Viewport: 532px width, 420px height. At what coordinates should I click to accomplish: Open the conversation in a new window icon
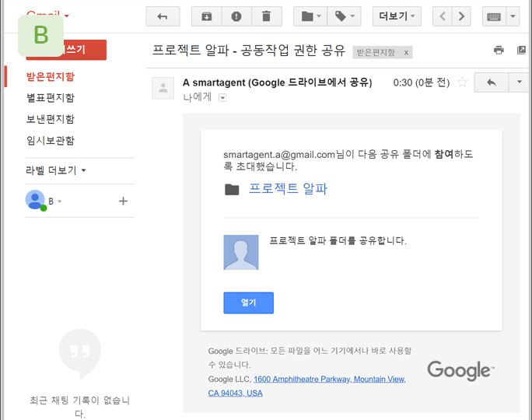click(x=521, y=51)
